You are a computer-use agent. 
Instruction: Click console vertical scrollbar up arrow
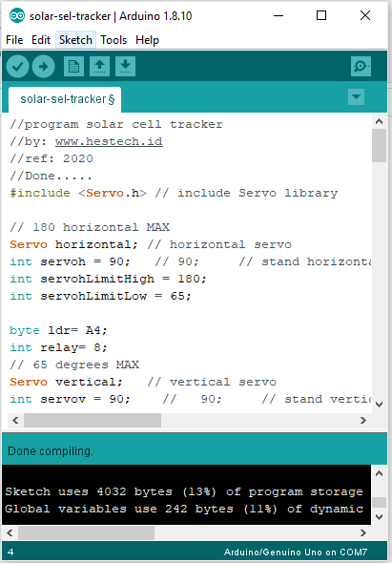(x=379, y=473)
